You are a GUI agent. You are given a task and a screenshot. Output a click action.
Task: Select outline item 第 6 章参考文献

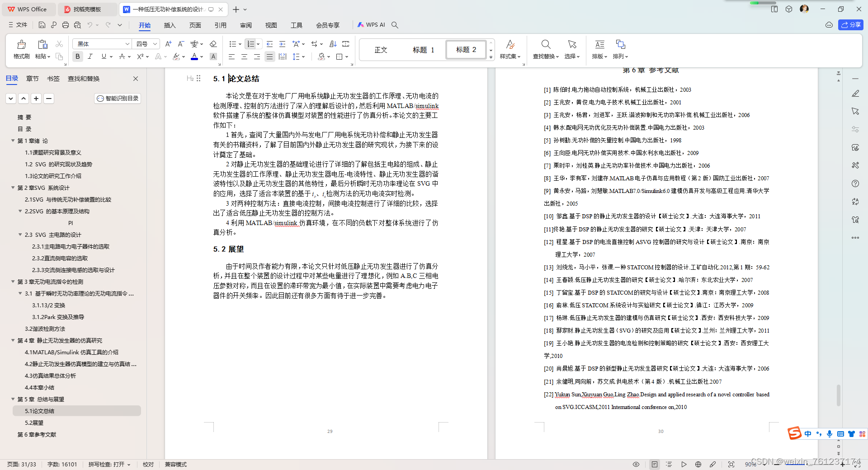click(37, 434)
